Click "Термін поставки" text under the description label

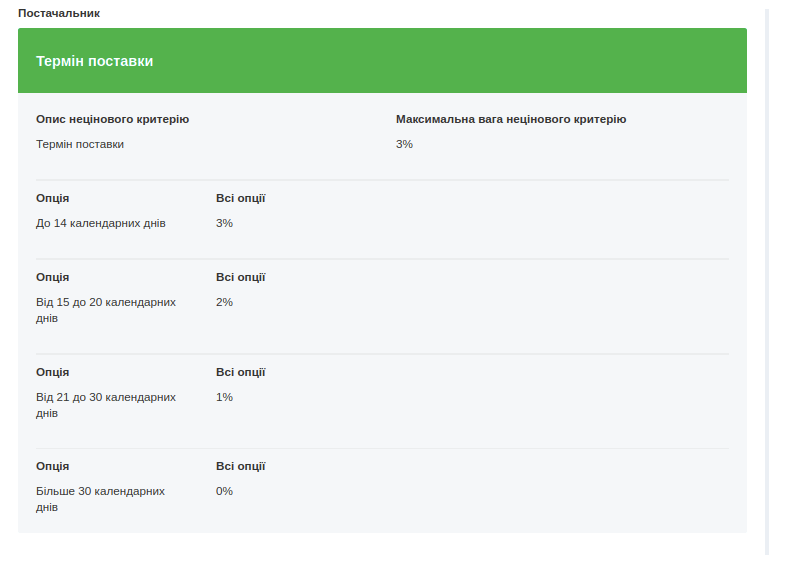(x=80, y=144)
